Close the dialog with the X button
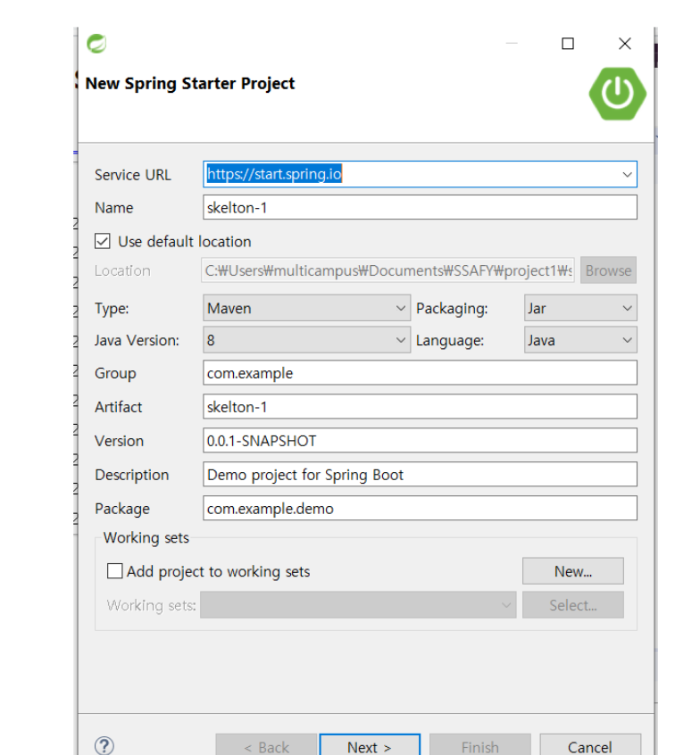 pyautogui.click(x=625, y=44)
